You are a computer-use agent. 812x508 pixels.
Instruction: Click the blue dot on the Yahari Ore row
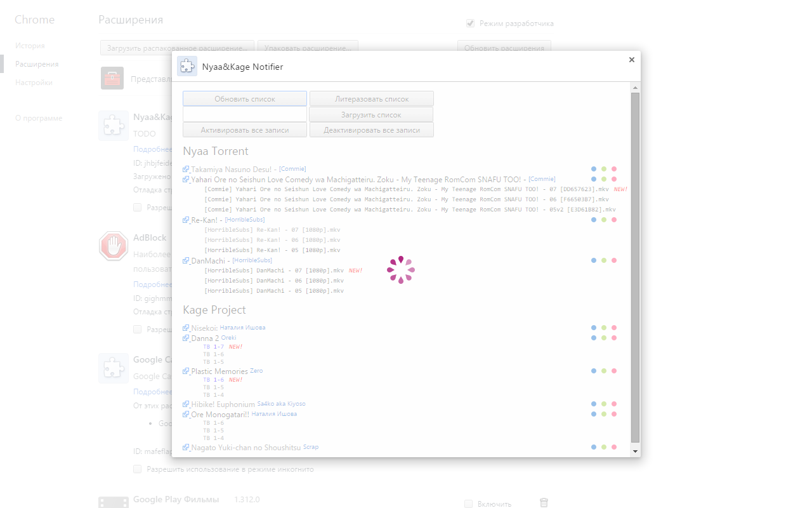[x=594, y=179]
